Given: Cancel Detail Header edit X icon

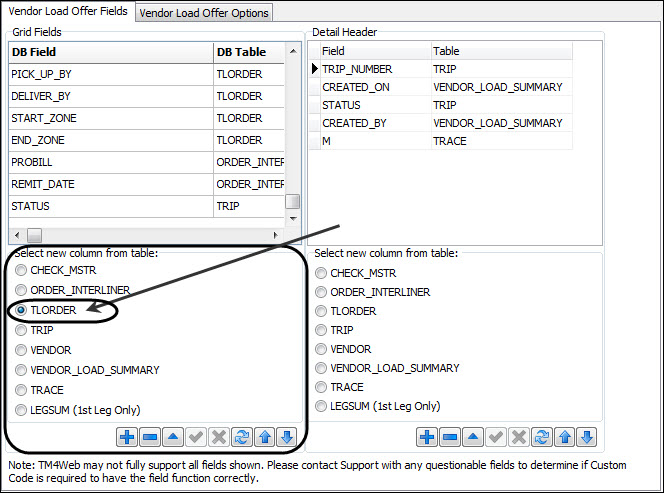Looking at the screenshot, I should pyautogui.click(x=519, y=437).
